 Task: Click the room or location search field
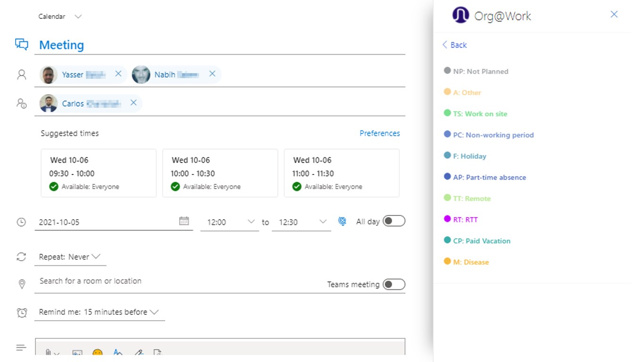[x=141, y=281]
